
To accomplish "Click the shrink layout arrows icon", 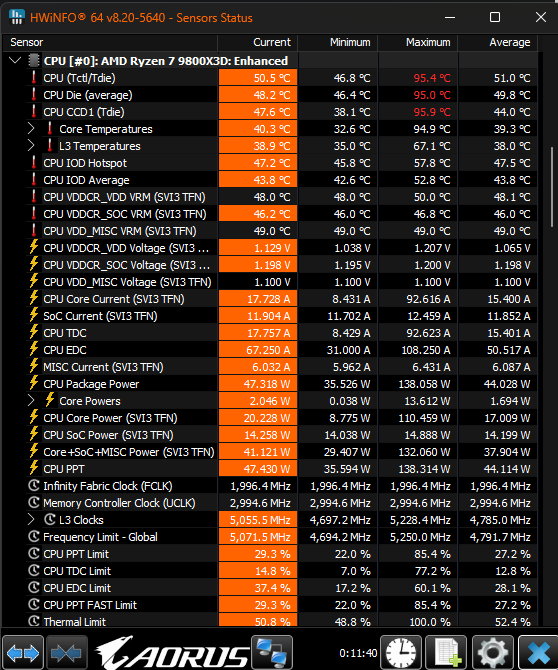I will [66, 652].
